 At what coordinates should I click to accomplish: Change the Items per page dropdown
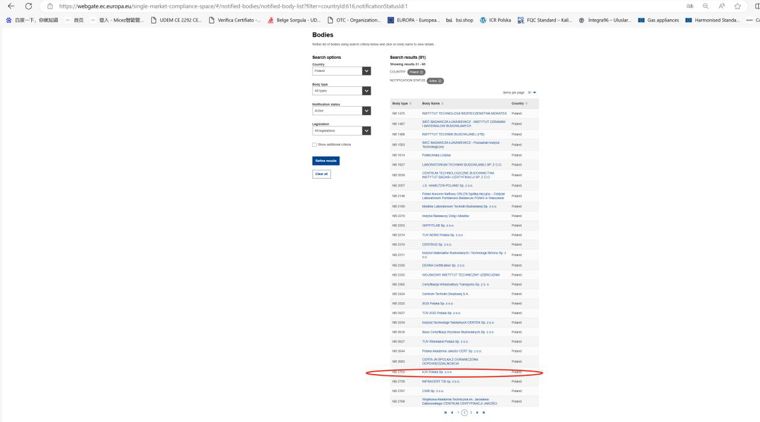tap(532, 92)
